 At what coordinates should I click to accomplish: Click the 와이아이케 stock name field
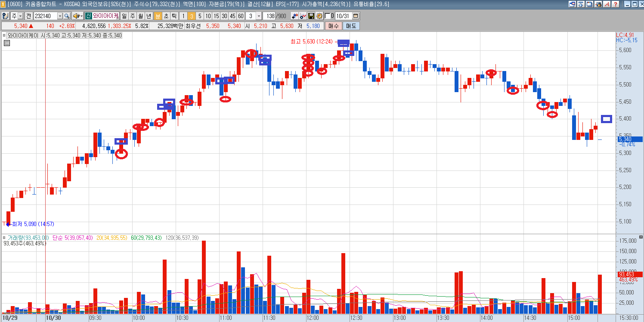(106, 16)
